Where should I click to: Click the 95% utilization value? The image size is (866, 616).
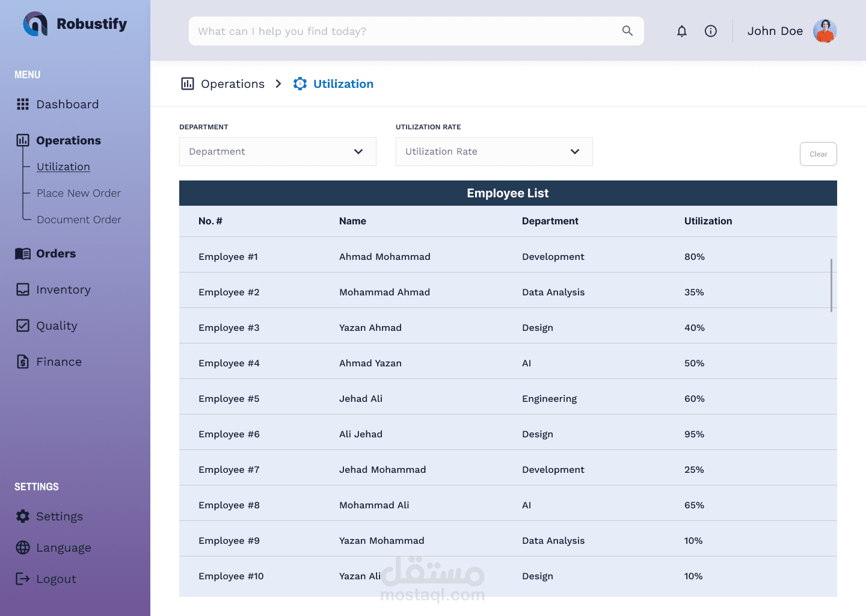(x=694, y=434)
